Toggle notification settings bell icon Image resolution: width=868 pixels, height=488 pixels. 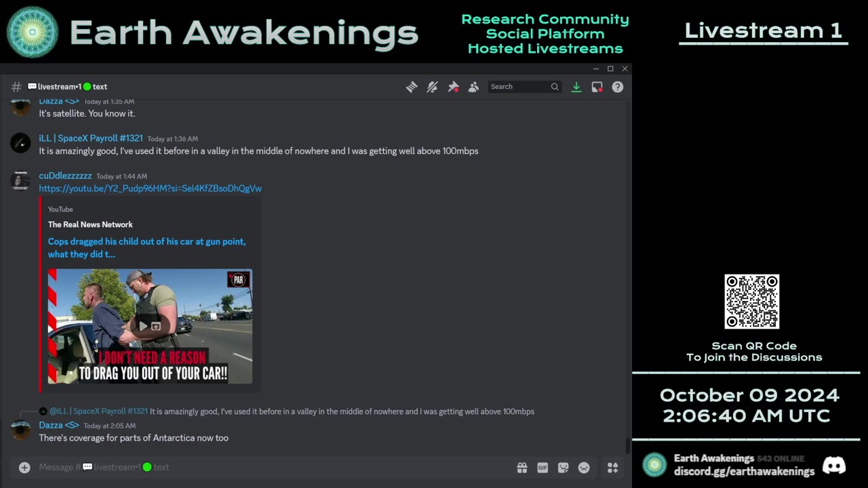(x=432, y=87)
